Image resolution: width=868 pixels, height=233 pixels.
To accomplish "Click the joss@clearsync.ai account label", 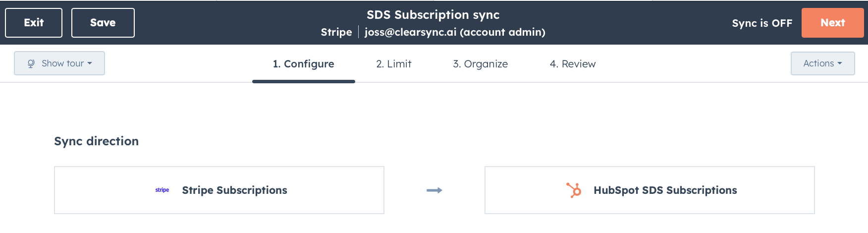I will (x=455, y=32).
